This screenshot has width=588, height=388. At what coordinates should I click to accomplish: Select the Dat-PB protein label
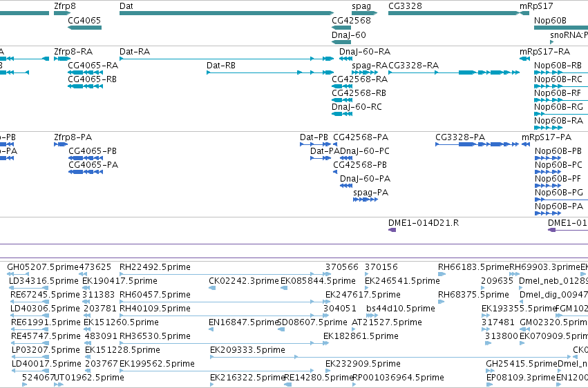point(314,137)
